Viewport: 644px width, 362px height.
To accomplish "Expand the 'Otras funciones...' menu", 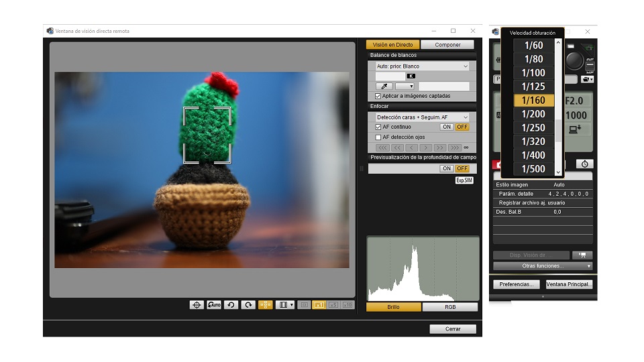I will [x=543, y=266].
